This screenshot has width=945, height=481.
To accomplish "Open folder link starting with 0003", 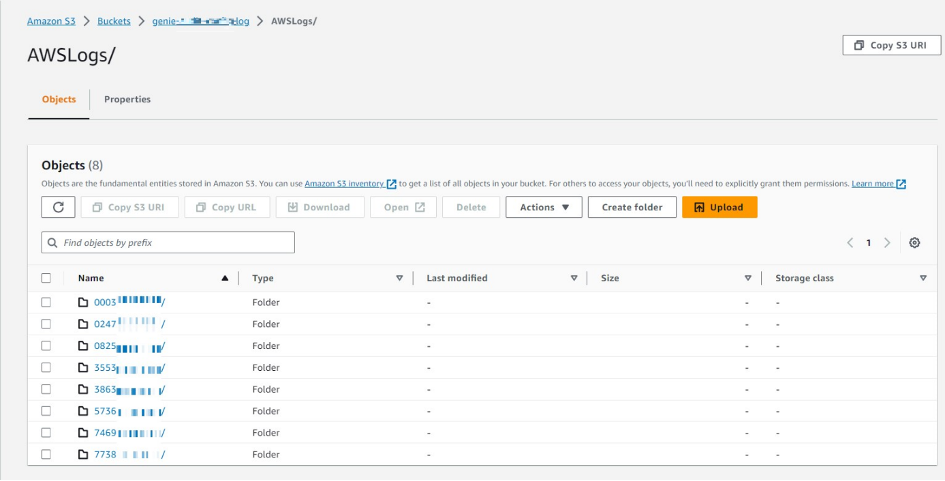I will [x=130, y=302].
